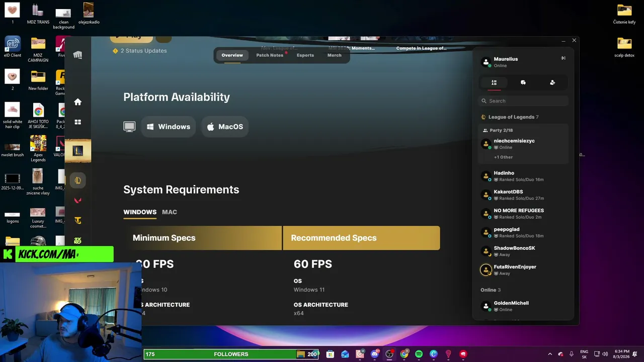Screen dimensions: 644x362
Task: Select the round League of Legends sidebar icon
Action: 77,180
